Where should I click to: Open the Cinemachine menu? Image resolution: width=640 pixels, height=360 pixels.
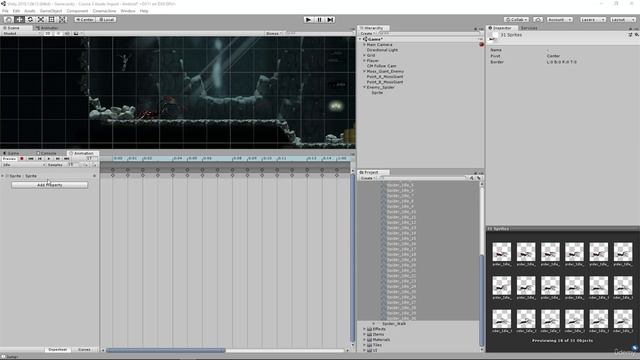click(104, 11)
